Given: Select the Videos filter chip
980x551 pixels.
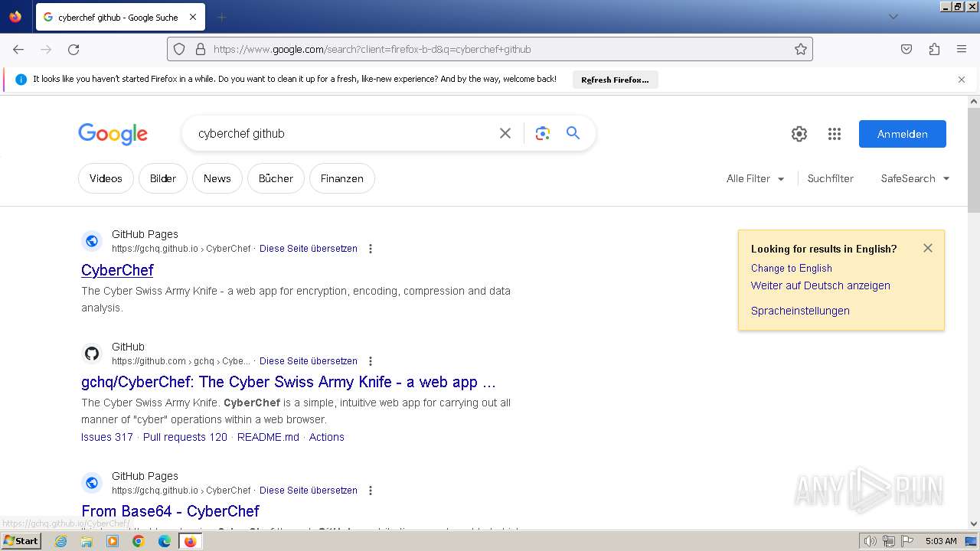Looking at the screenshot, I should [106, 178].
